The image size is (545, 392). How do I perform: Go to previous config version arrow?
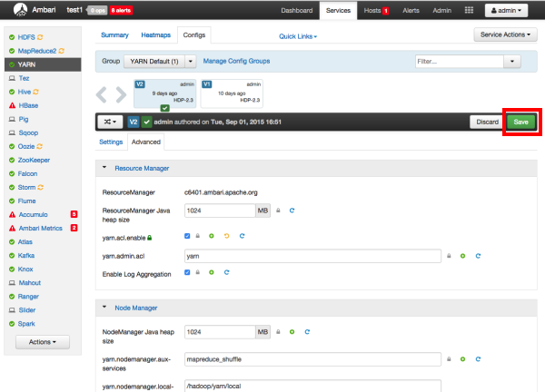pos(101,94)
